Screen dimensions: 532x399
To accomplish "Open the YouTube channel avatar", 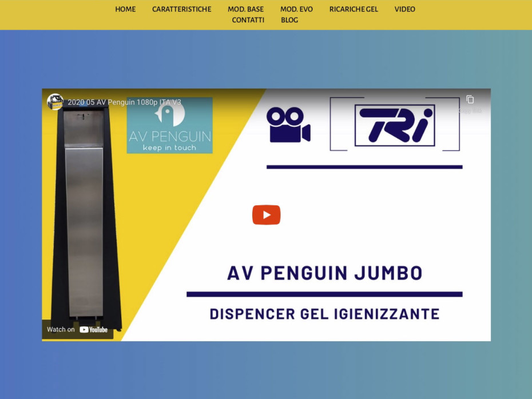I will click(x=55, y=102).
